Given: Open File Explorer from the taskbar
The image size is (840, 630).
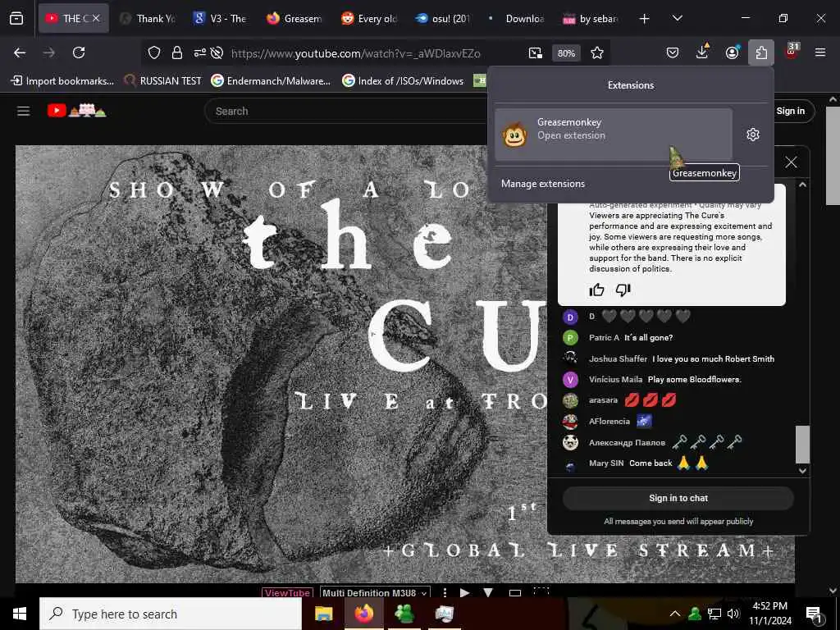Looking at the screenshot, I should coord(323,614).
